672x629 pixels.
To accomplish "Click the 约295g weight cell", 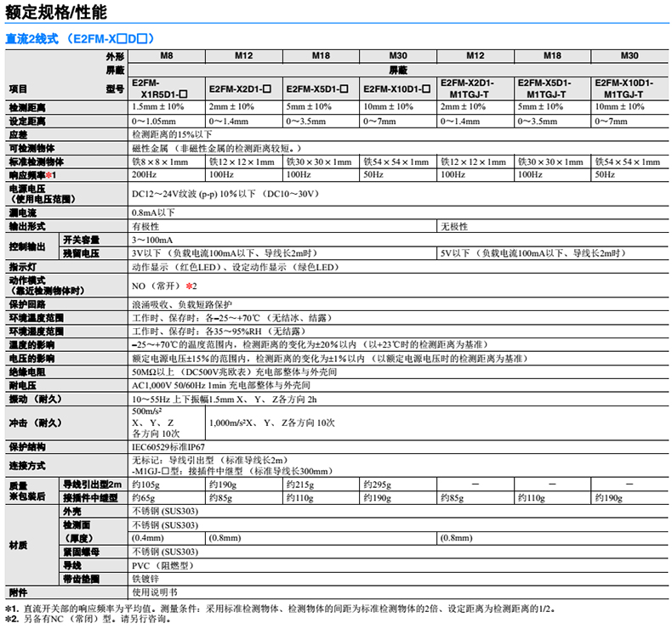I will (x=378, y=484).
